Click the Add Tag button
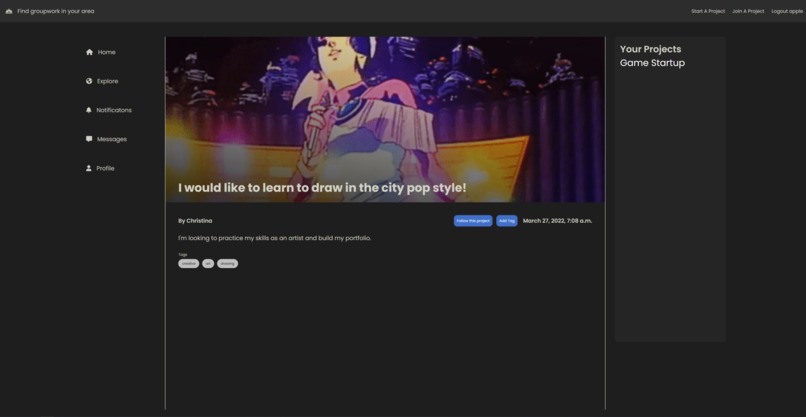 pyautogui.click(x=506, y=221)
